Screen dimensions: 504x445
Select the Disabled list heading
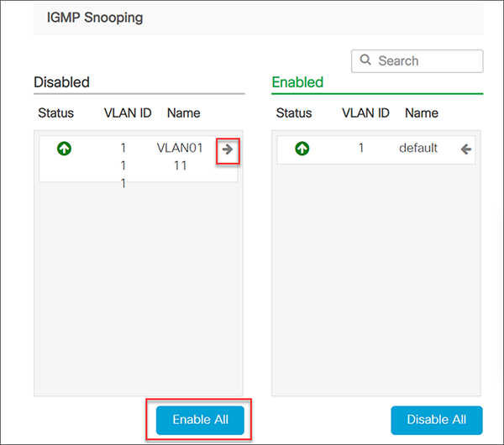coord(61,82)
